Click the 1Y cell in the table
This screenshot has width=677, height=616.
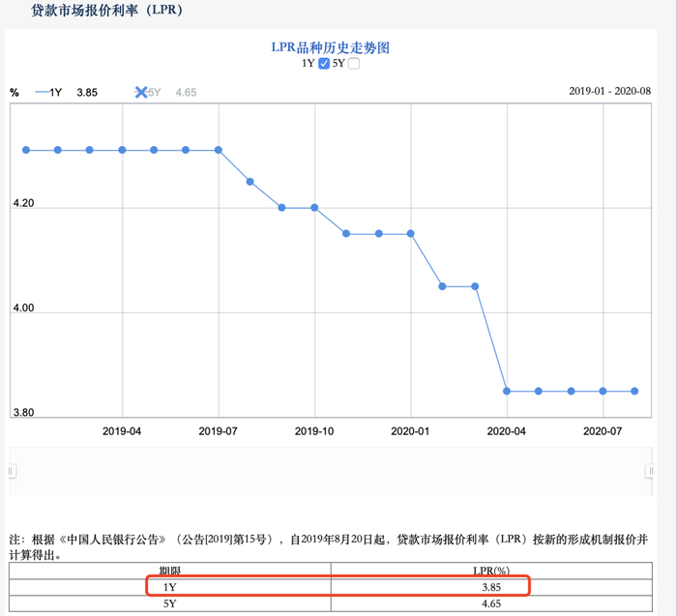pyautogui.click(x=169, y=588)
